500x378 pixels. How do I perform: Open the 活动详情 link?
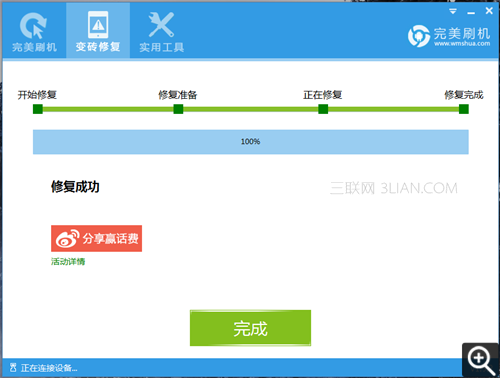[x=68, y=262]
